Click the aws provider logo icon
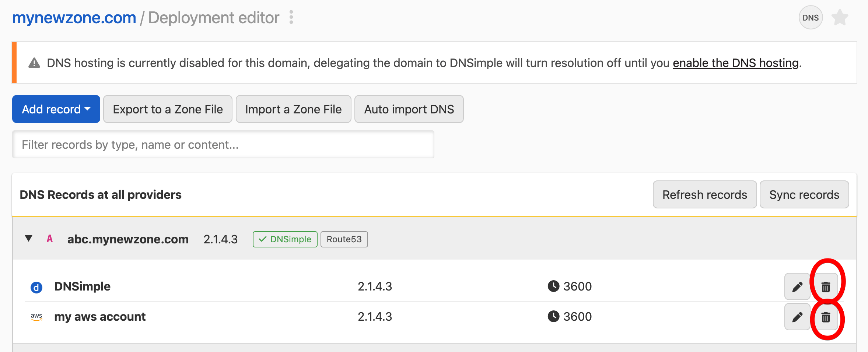Image resolution: width=868 pixels, height=352 pixels. 36,317
